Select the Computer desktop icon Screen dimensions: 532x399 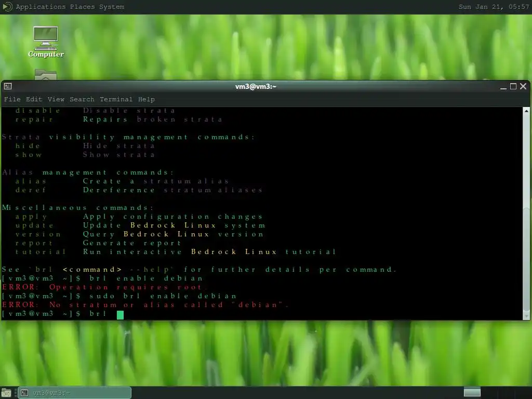tap(46, 42)
